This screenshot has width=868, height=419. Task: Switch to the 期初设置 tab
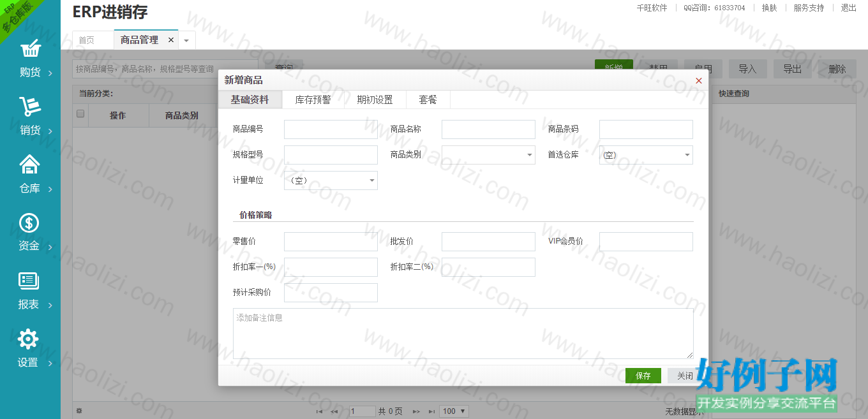[x=375, y=99]
